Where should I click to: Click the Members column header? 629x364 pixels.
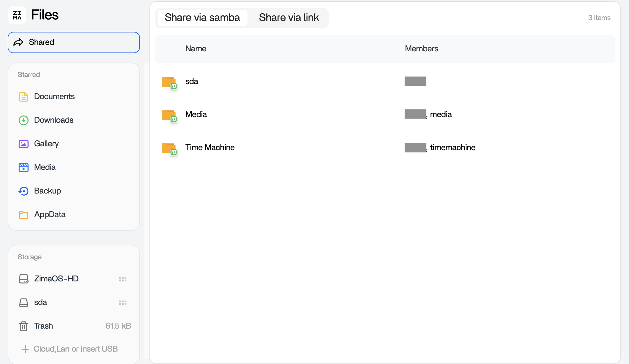[x=421, y=49]
